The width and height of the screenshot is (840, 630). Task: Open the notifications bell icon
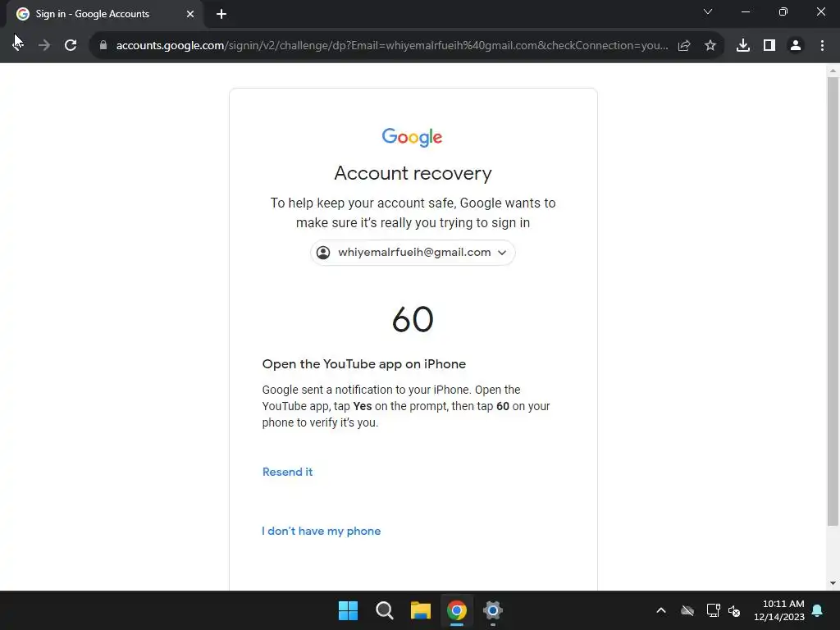click(x=818, y=610)
